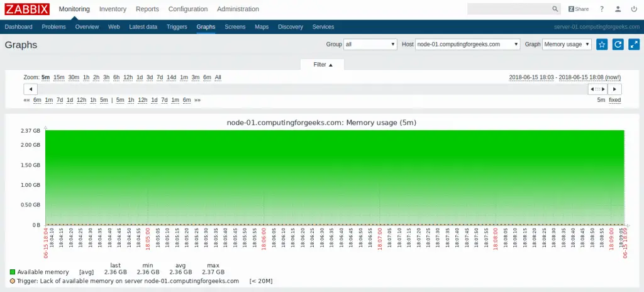Click the sign out power icon

click(633, 9)
